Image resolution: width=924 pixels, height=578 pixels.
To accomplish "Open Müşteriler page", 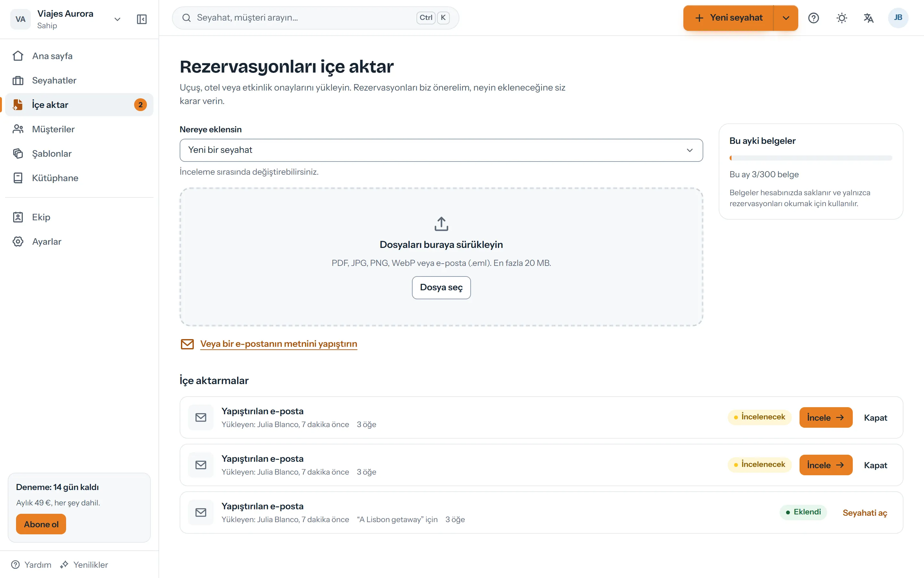I will 79,129.
